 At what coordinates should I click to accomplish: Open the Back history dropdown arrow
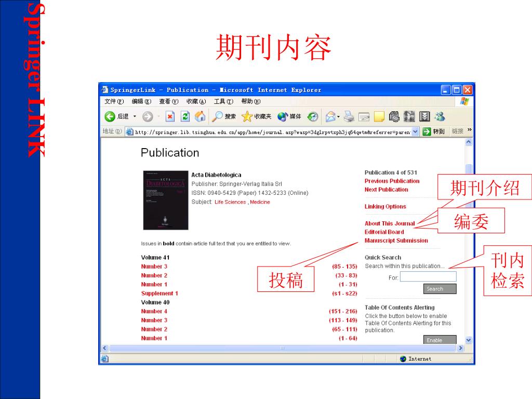tap(135, 117)
